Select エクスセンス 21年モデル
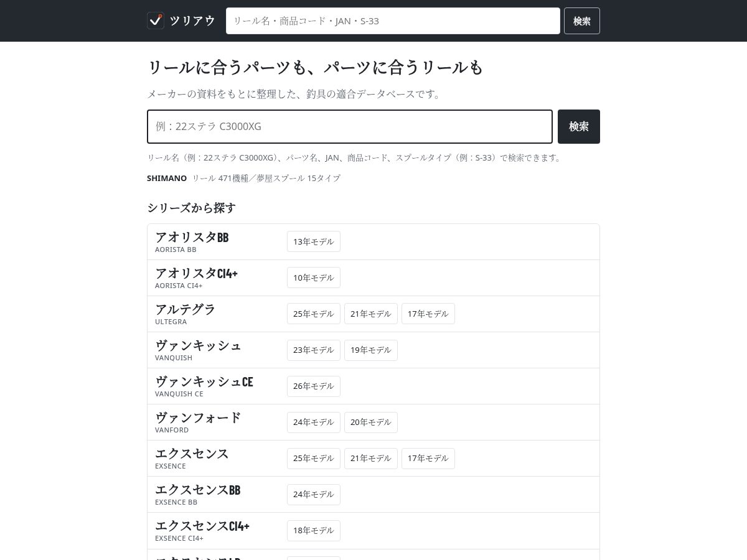Viewport: 747px width, 560px height. tap(371, 458)
